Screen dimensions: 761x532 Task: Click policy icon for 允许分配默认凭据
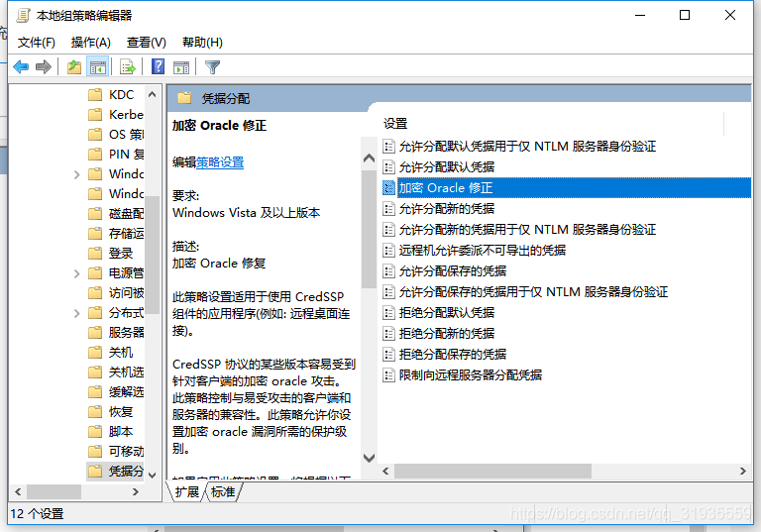[x=388, y=167]
